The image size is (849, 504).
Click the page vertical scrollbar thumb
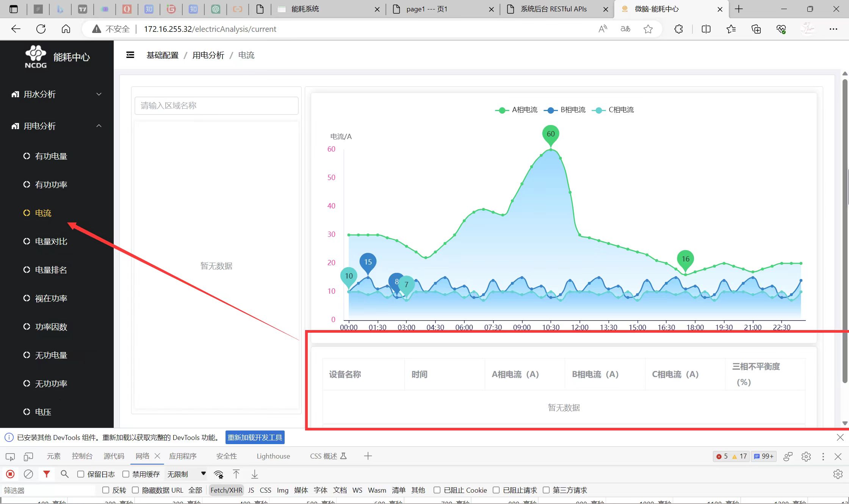point(845,231)
